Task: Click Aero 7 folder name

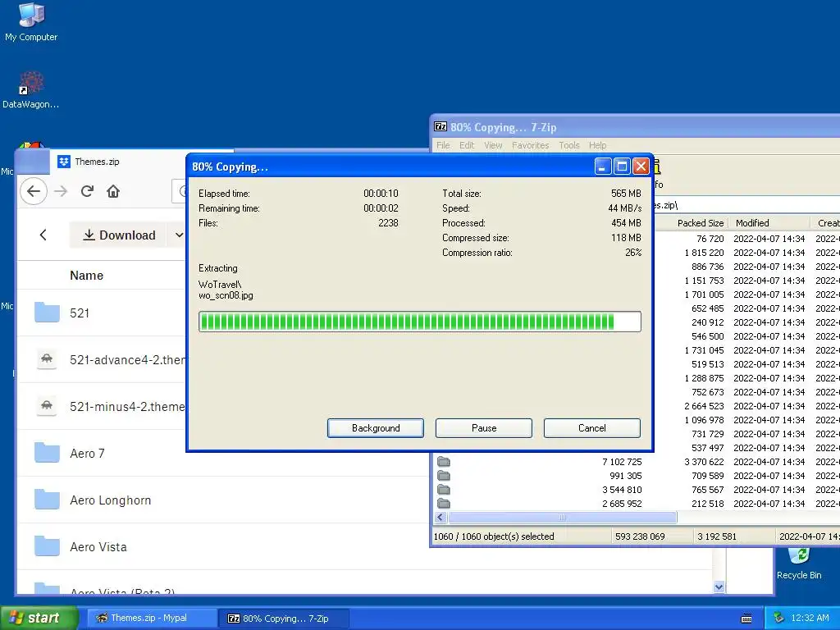Action: [x=87, y=453]
